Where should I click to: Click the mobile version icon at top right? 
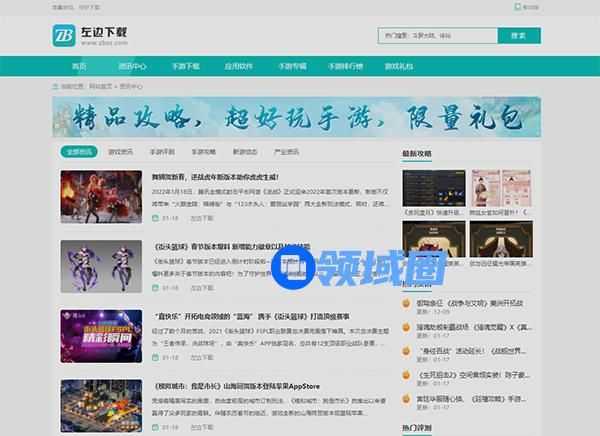[x=518, y=7]
